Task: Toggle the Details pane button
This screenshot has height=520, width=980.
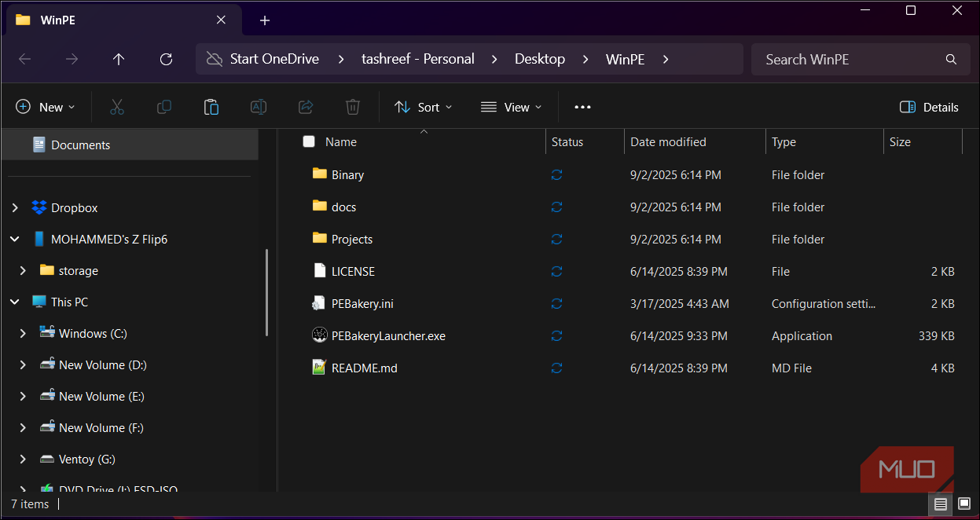Action: [x=929, y=107]
